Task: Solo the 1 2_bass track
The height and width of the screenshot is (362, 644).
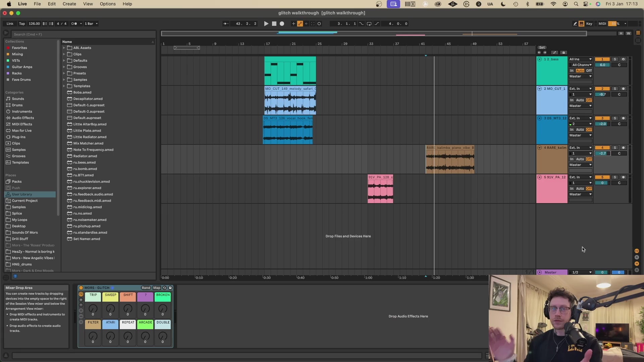Action: (615, 59)
